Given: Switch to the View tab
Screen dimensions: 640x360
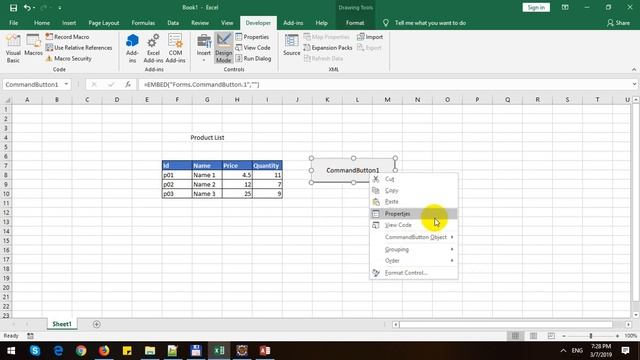Looking at the screenshot, I should [x=227, y=23].
